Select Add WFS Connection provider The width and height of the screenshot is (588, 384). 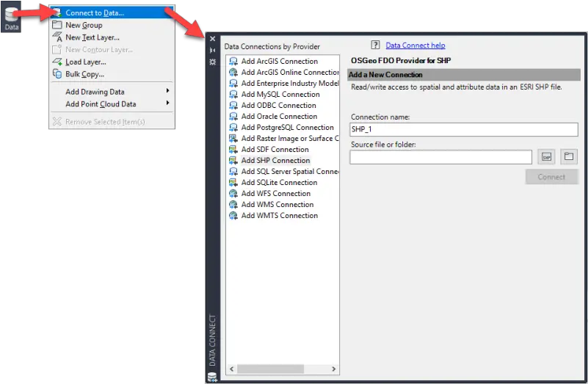tap(276, 194)
